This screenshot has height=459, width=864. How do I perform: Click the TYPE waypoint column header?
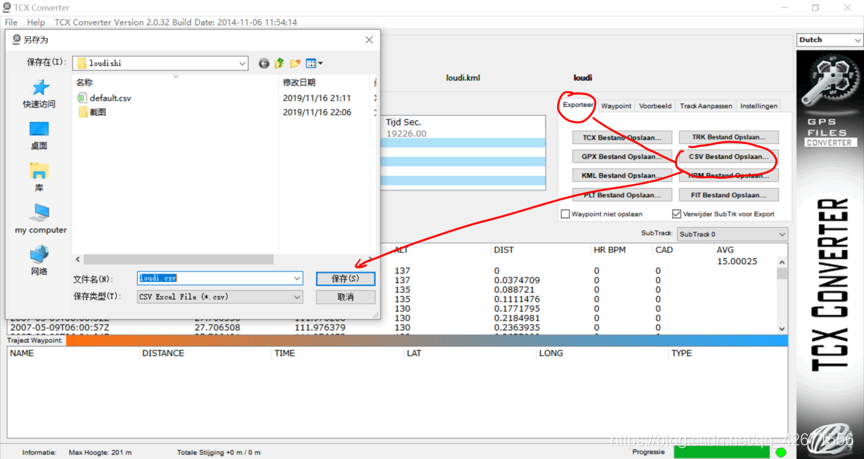pyautogui.click(x=681, y=353)
